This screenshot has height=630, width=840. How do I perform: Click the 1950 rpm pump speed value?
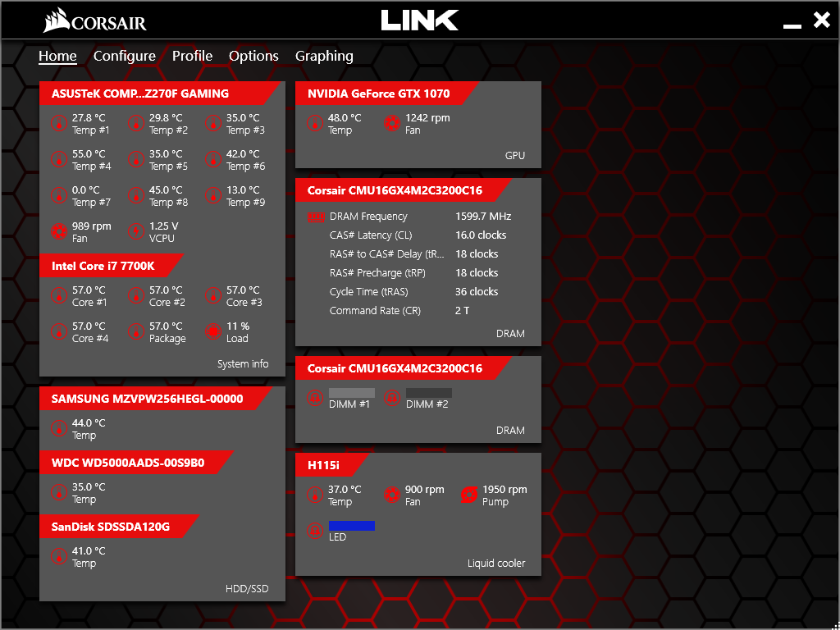[504, 490]
